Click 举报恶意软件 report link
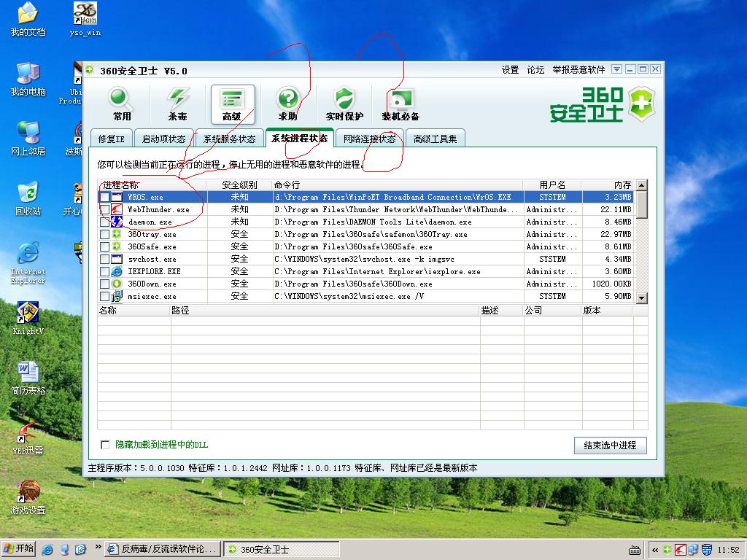The height and width of the screenshot is (560, 747). pyautogui.click(x=578, y=70)
